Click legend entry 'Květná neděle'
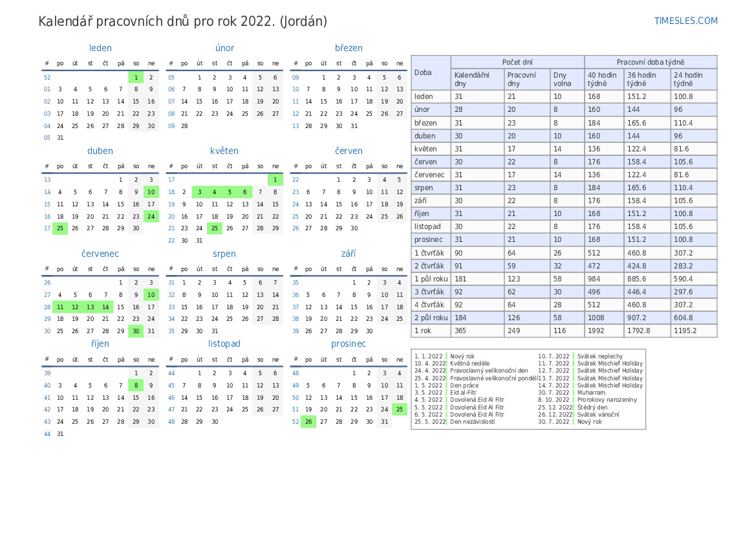756x535 pixels. coord(470,364)
